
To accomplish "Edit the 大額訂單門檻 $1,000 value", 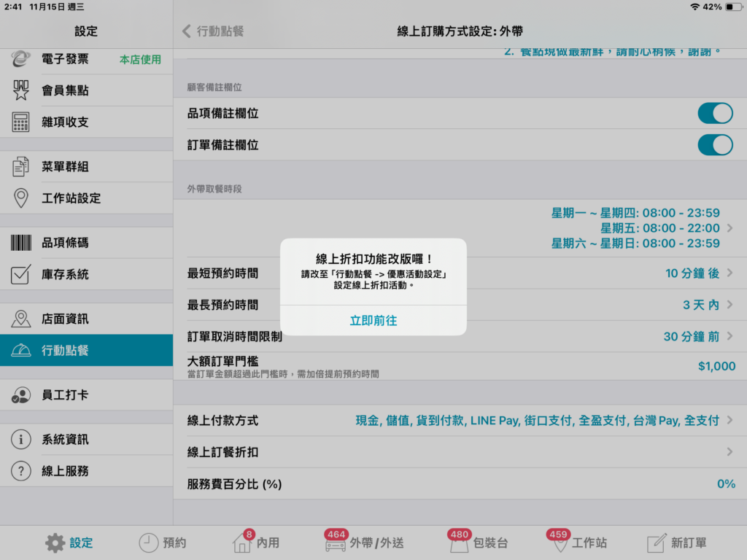I will pos(716,366).
